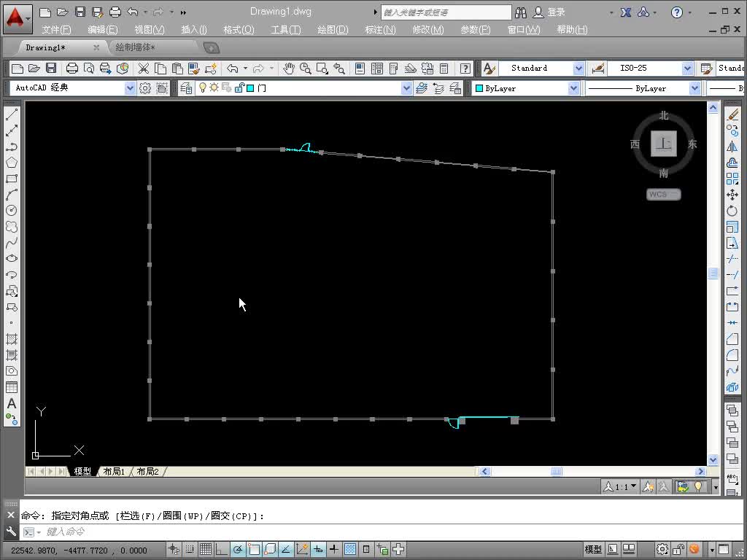The width and height of the screenshot is (747, 560).
Task: Expand the AutoCAD application menu button
Action: click(x=18, y=19)
